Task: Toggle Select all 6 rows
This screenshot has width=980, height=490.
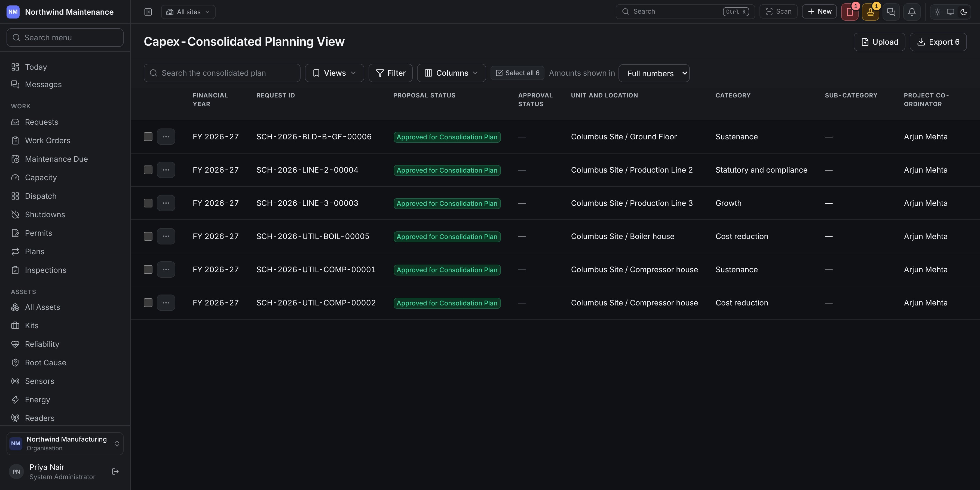Action: [x=517, y=73]
